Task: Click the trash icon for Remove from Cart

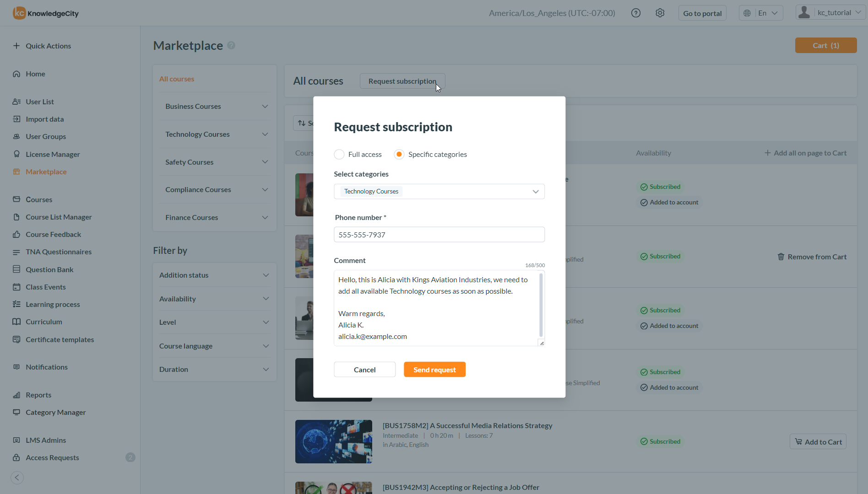Action: (781, 257)
